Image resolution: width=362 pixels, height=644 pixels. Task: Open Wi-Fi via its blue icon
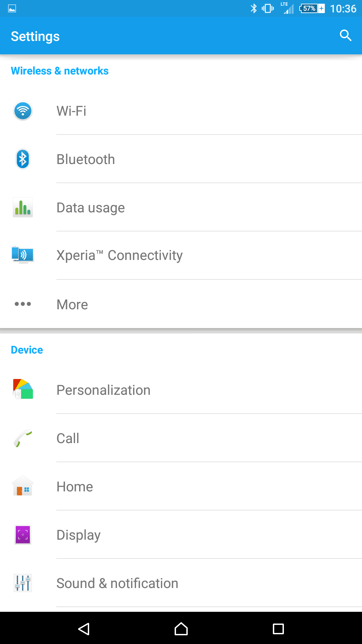click(23, 111)
